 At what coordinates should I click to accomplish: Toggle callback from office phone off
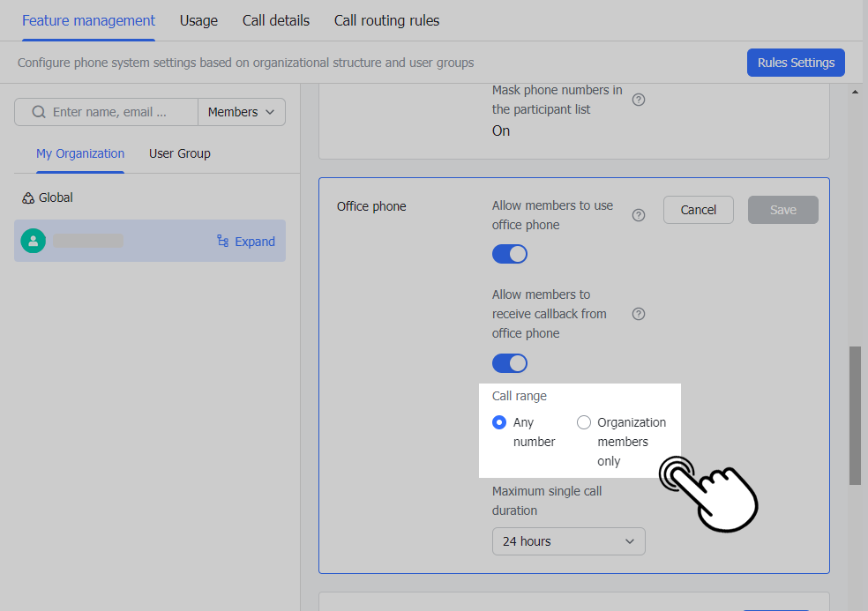pos(509,363)
